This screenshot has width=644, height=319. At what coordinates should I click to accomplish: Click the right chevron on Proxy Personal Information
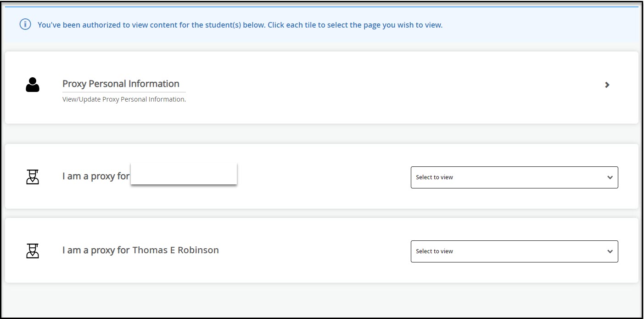tap(607, 85)
